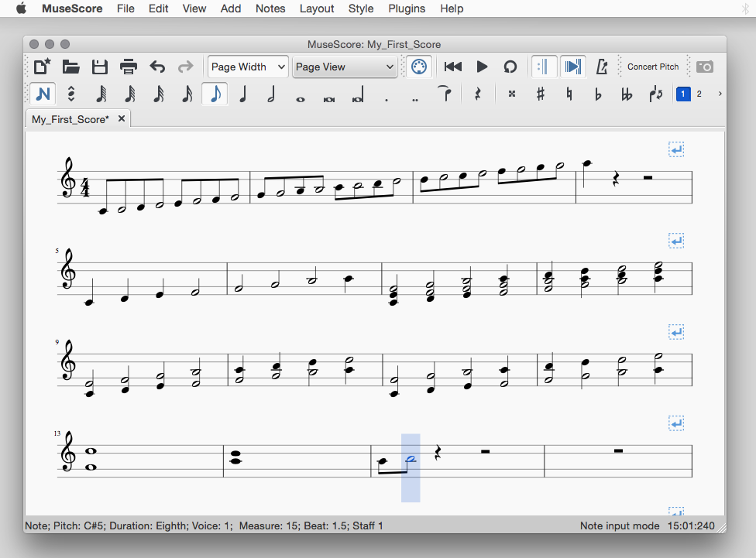Open the Page View mode dropdown

point(345,67)
